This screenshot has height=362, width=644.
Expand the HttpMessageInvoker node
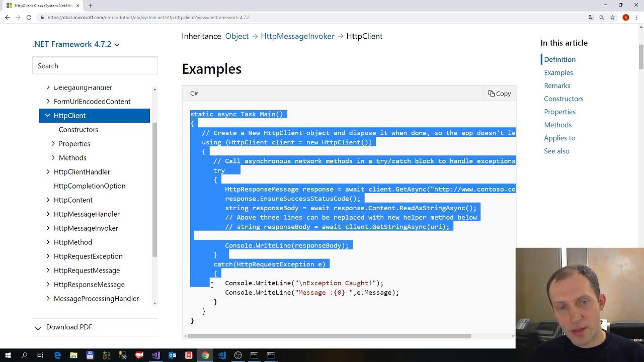(x=48, y=228)
